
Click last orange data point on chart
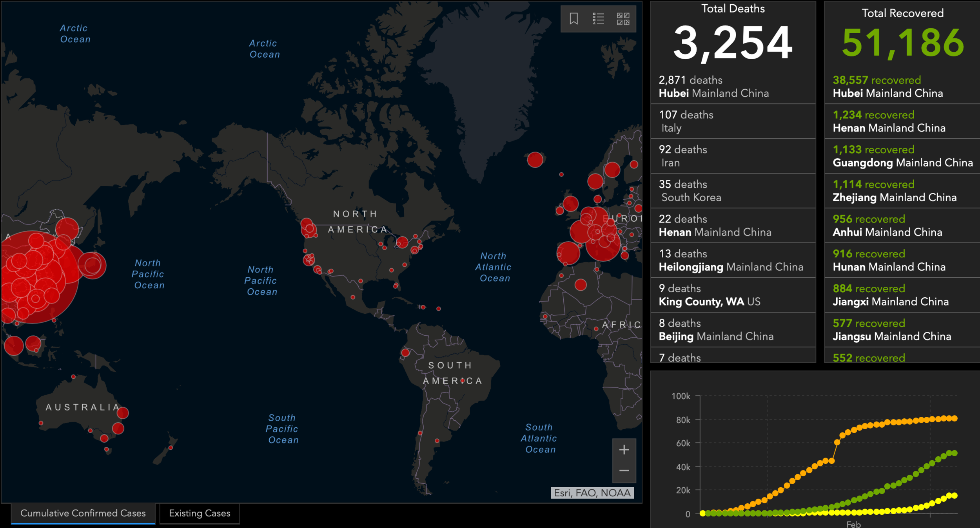[955, 418]
